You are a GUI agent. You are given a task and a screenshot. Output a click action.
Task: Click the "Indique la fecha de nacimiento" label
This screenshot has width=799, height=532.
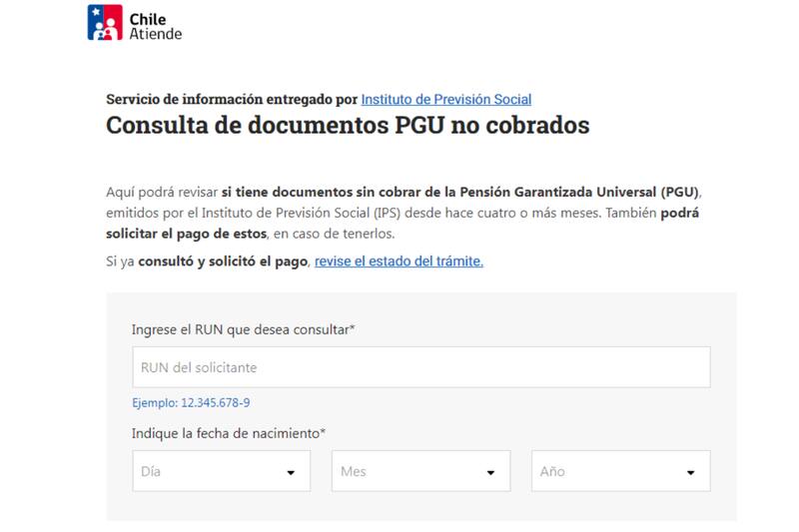coord(229,433)
